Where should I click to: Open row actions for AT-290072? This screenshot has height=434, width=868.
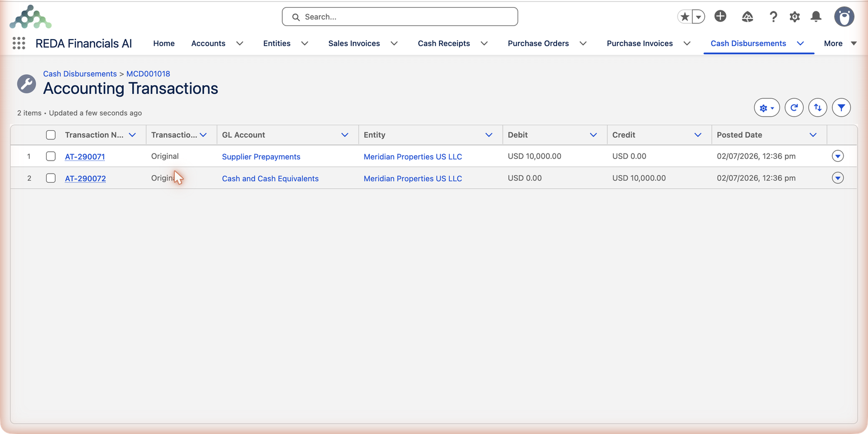click(838, 178)
